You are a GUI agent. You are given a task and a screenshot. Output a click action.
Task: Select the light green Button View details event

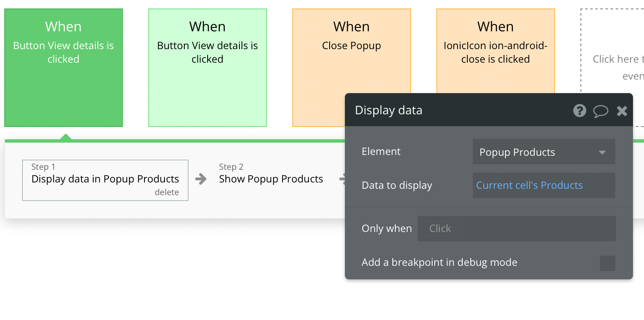[208, 68]
